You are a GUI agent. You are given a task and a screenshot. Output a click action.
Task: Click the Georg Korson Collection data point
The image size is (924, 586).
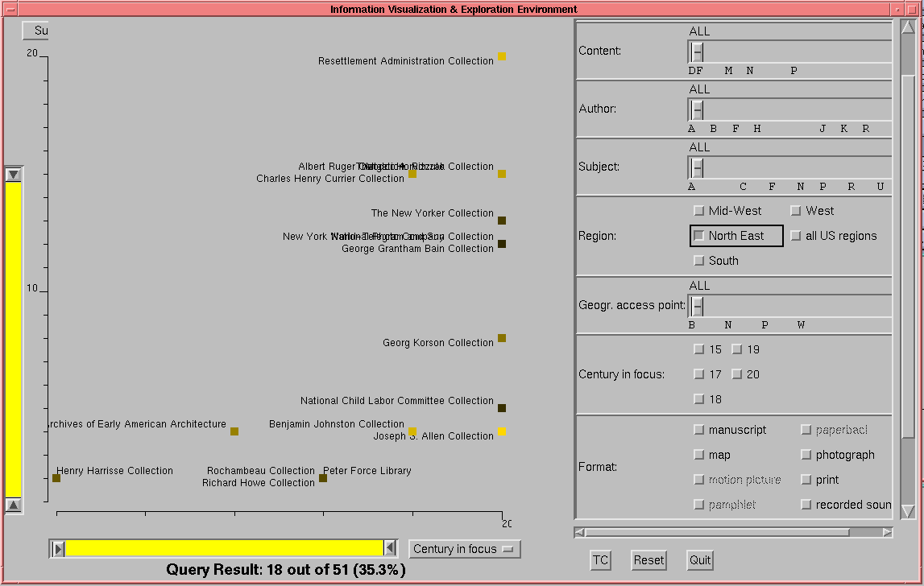pyautogui.click(x=502, y=338)
